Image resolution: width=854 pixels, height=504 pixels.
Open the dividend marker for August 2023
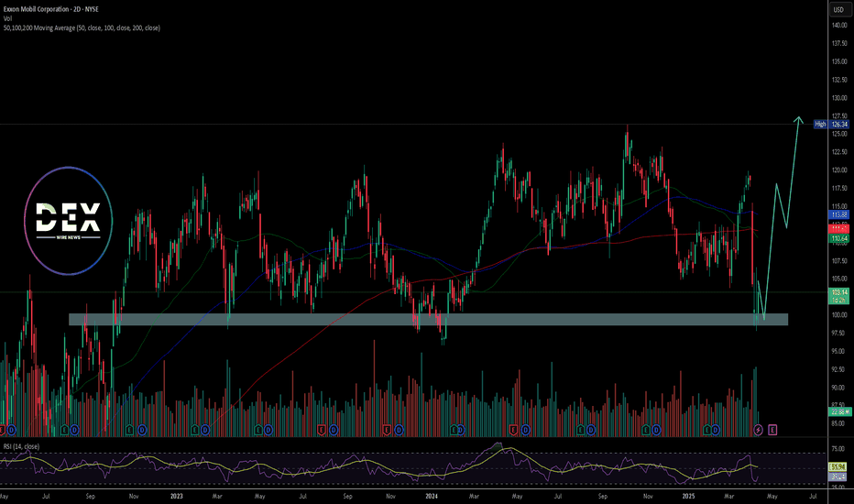click(334, 430)
